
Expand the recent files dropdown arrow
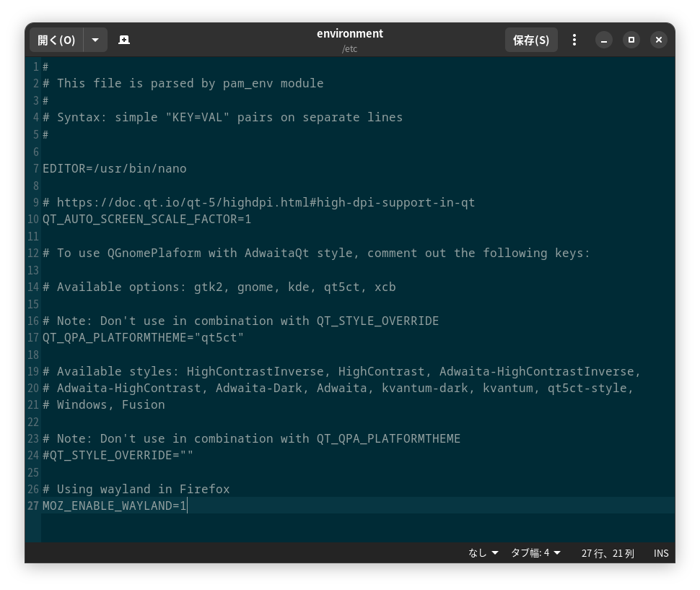[x=95, y=40]
